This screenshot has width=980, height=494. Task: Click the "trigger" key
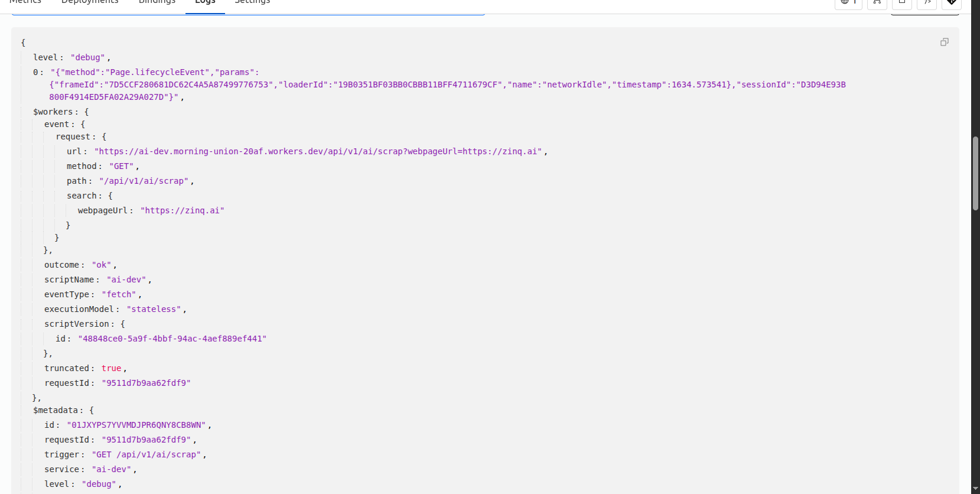61,454
